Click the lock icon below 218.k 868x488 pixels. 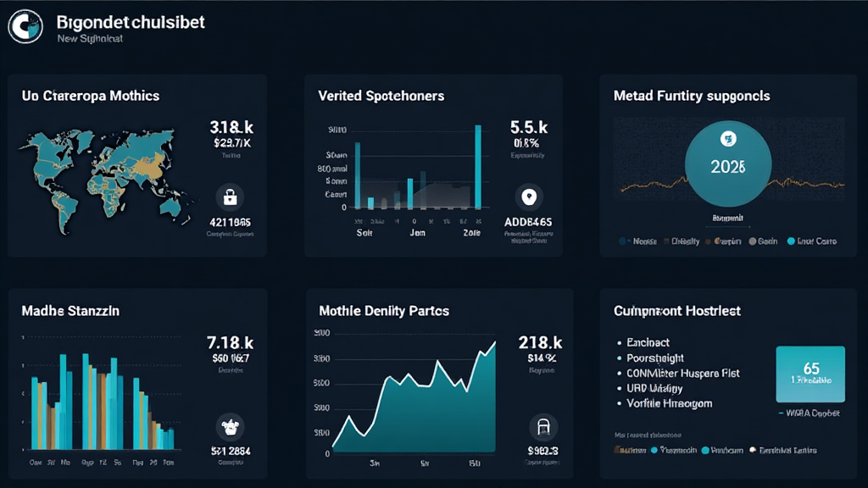click(542, 426)
